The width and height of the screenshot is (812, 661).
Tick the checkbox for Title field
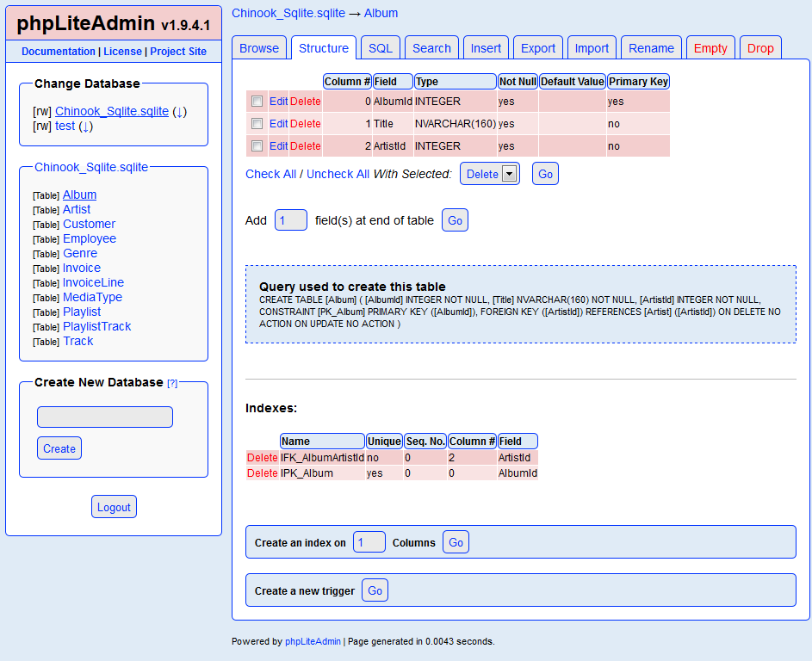pos(257,124)
